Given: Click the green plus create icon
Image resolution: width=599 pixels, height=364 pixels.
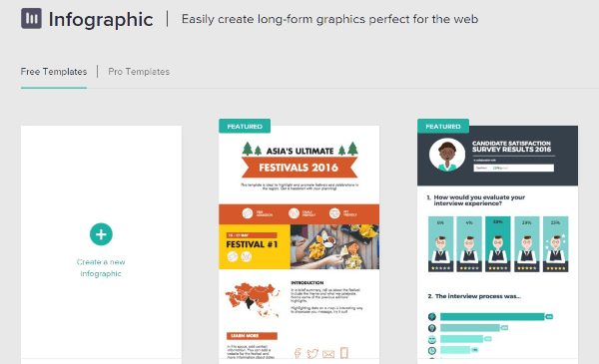Looking at the screenshot, I should (x=101, y=234).
